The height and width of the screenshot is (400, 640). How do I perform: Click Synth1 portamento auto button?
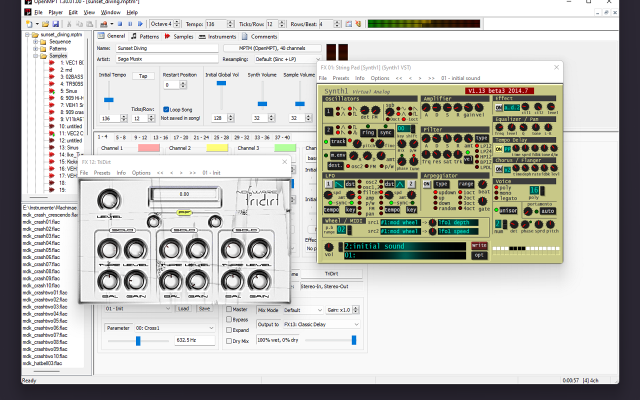(547, 211)
